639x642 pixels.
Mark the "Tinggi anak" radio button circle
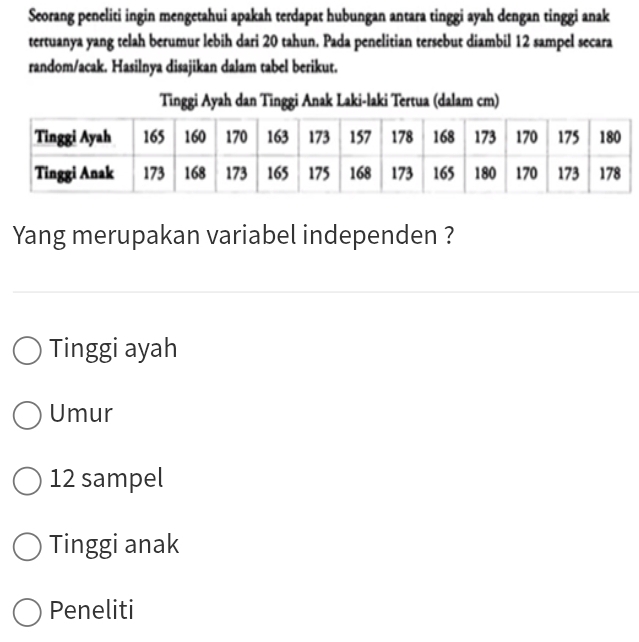point(28,546)
